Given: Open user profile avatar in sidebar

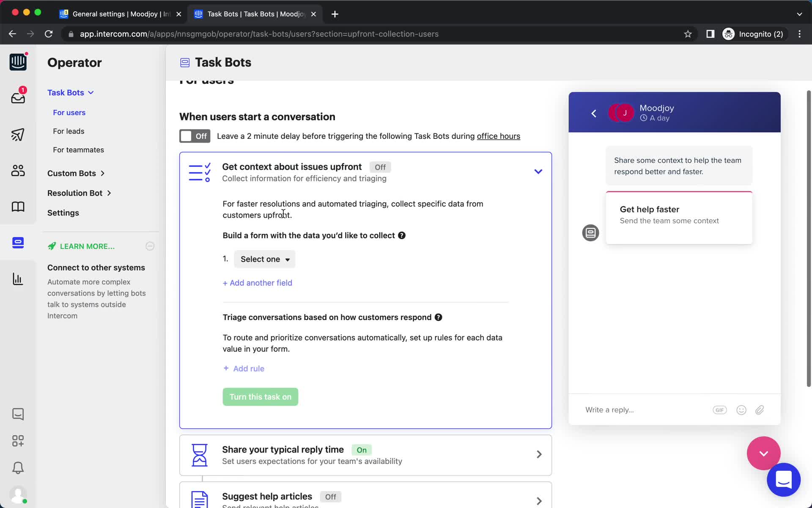Looking at the screenshot, I should pyautogui.click(x=18, y=494).
